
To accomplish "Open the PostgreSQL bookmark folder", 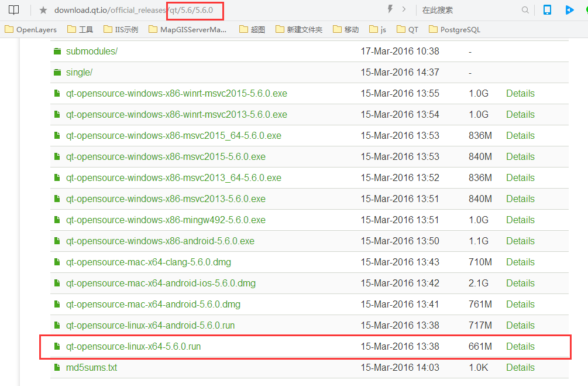I will (x=455, y=30).
